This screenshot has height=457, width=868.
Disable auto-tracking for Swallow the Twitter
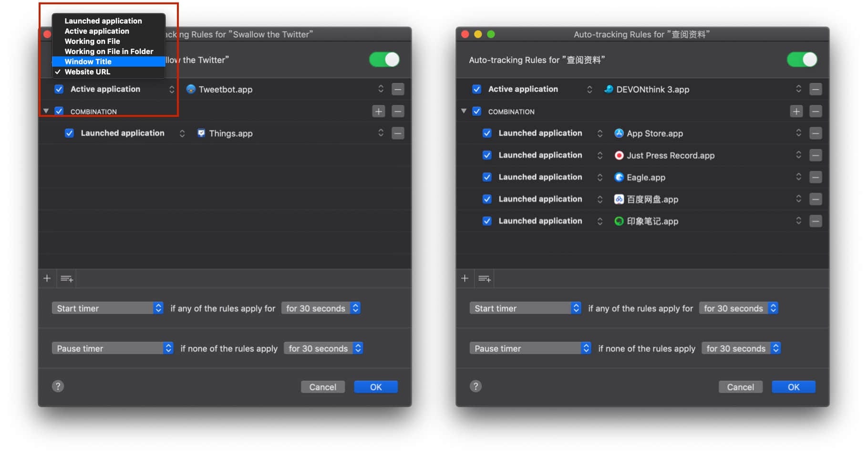(x=384, y=60)
